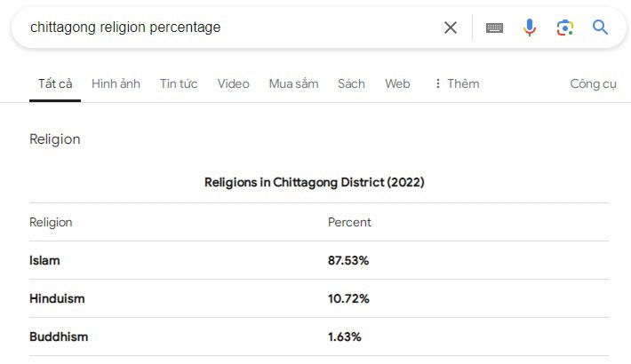Go to the Mua sắm shopping tab
The image size is (631, 364).
coord(293,83)
